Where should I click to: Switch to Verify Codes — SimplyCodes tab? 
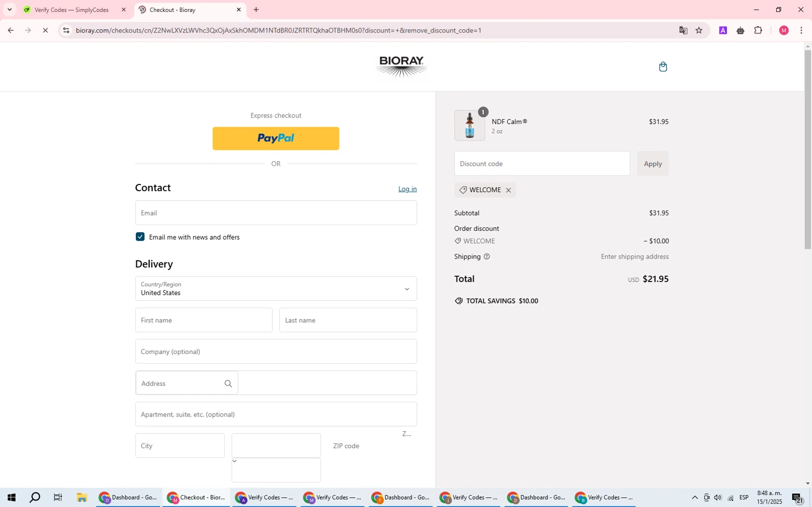(71, 10)
